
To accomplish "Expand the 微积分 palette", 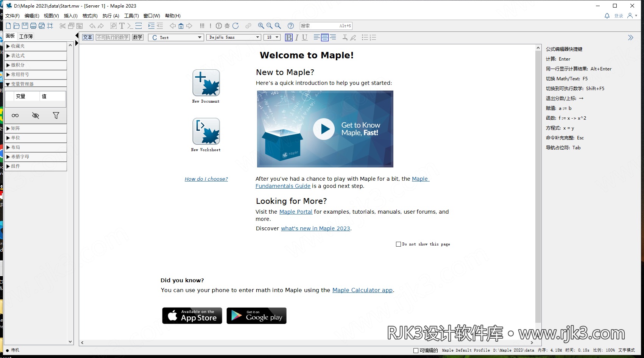I will [x=36, y=65].
